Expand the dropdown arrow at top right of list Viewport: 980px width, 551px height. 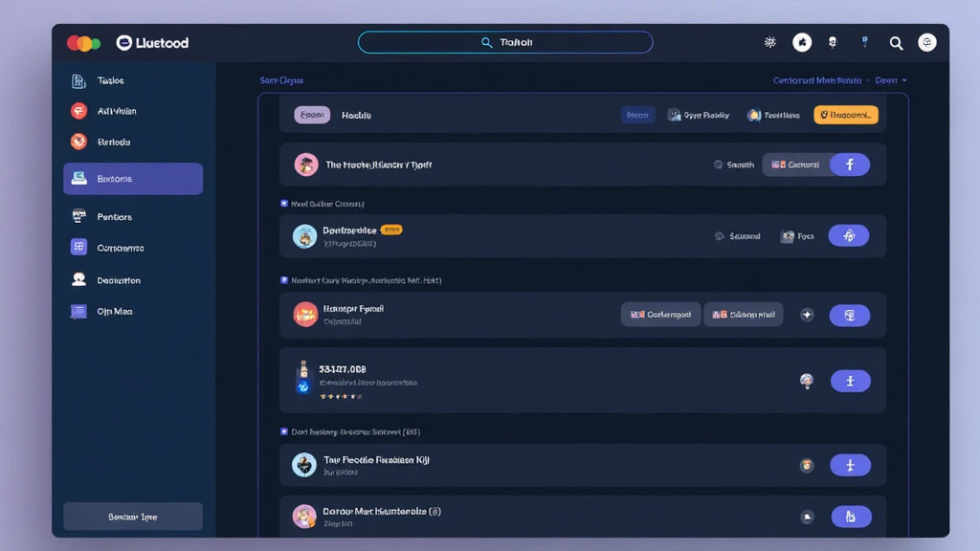pos(904,81)
